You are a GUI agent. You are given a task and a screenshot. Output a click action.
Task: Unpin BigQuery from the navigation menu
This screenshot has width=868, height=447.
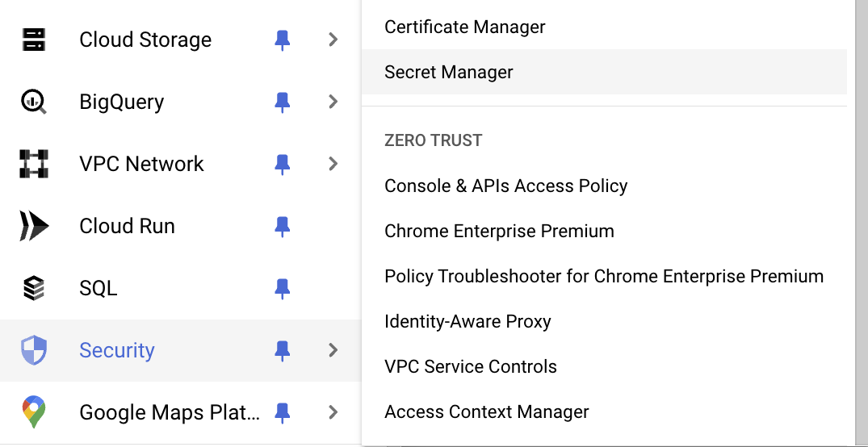(282, 102)
